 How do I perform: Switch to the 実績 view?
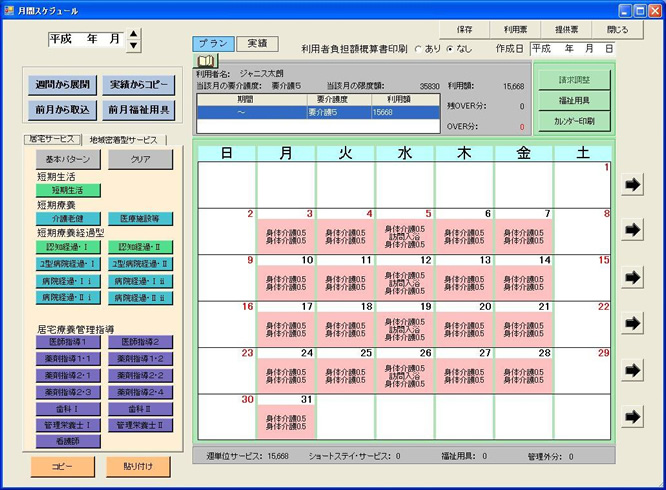[257, 44]
